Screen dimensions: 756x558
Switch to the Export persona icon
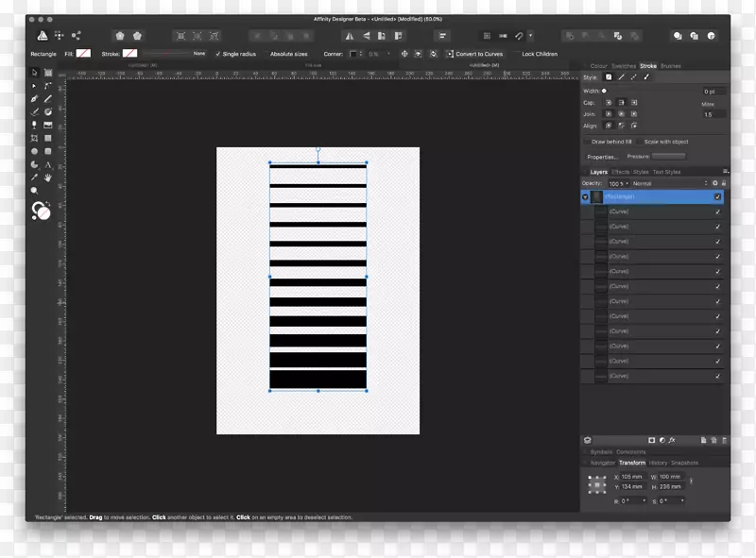point(77,35)
